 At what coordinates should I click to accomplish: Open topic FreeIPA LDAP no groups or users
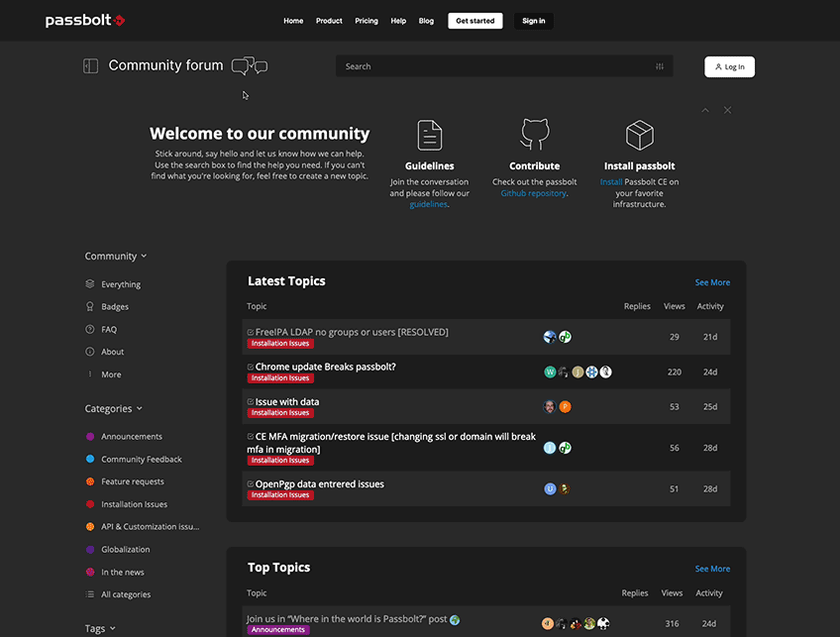coord(352,332)
